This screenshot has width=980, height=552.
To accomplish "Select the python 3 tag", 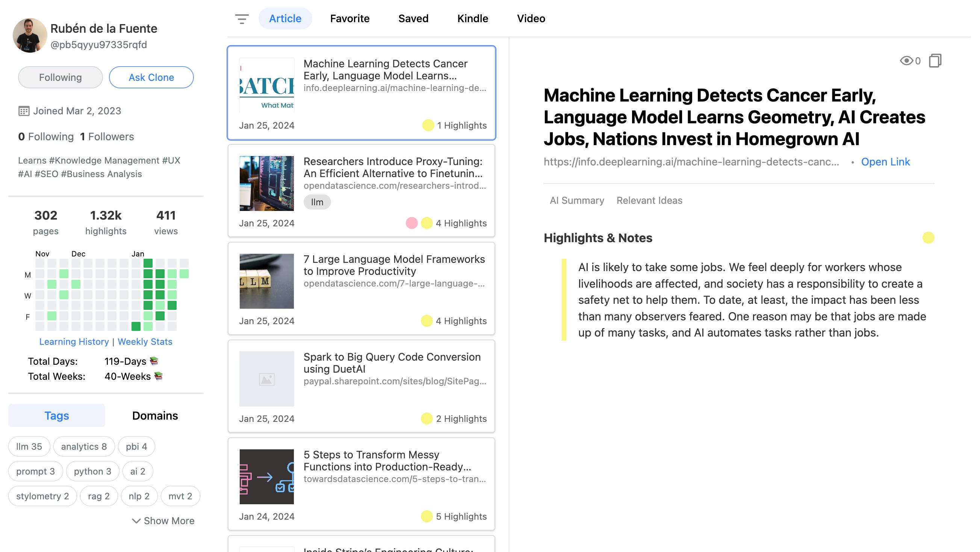I will point(92,471).
